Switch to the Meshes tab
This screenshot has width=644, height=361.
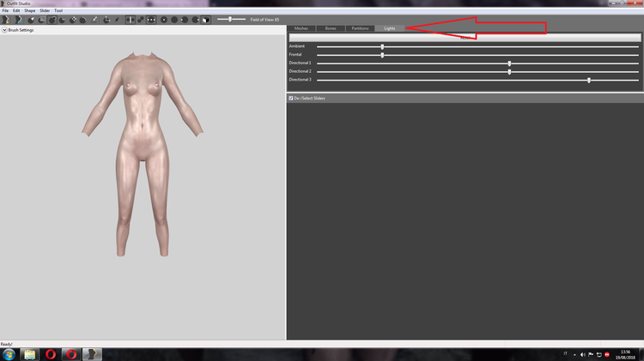click(x=301, y=28)
